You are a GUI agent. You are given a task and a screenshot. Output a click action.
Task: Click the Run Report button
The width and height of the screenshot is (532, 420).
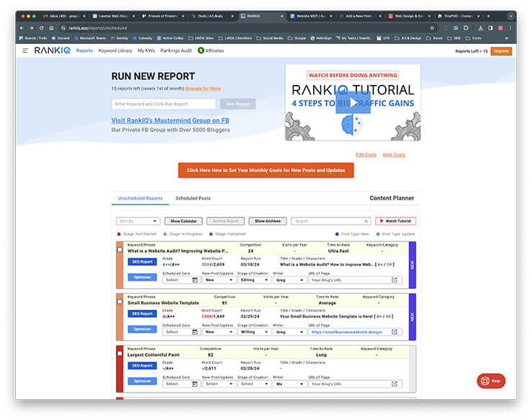coord(238,104)
